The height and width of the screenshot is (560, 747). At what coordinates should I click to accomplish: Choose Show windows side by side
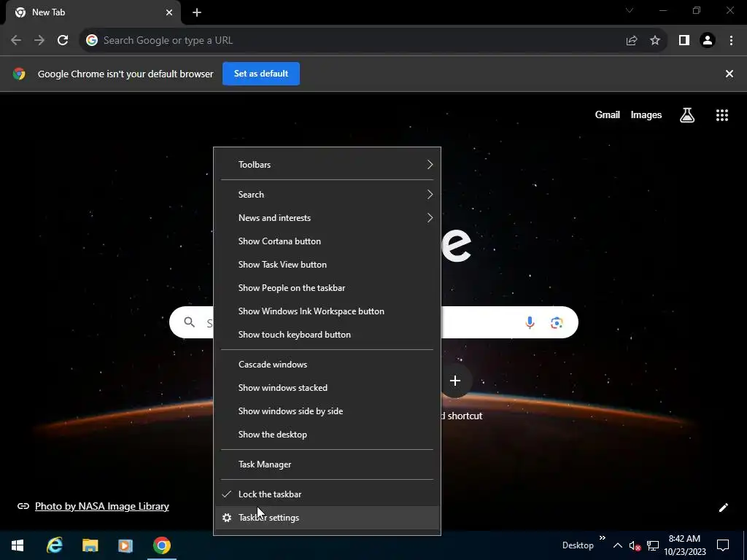pos(327,411)
